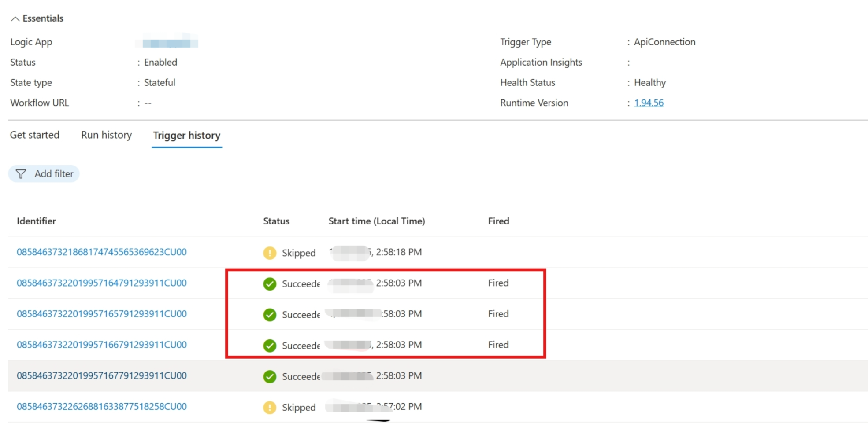Open the Get started tab
The width and height of the screenshot is (868, 423).
click(34, 135)
